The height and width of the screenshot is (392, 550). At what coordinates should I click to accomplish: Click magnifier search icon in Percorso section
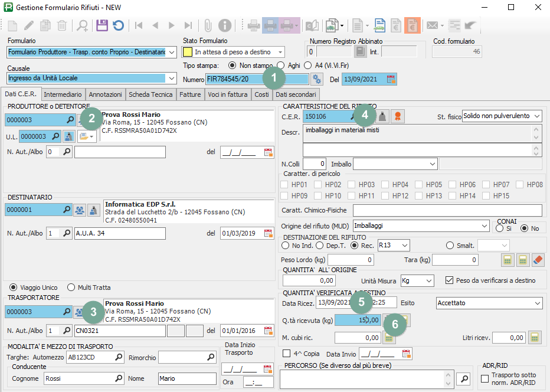464,378
